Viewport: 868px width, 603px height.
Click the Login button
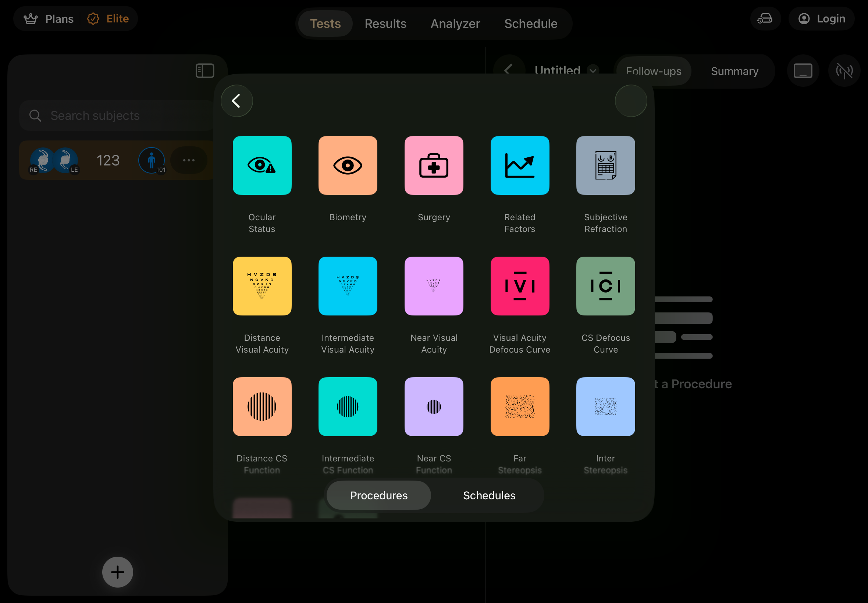pyautogui.click(x=821, y=18)
